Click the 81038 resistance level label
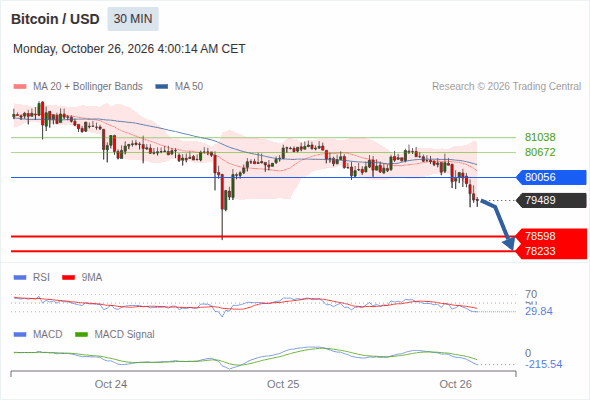 (540, 137)
